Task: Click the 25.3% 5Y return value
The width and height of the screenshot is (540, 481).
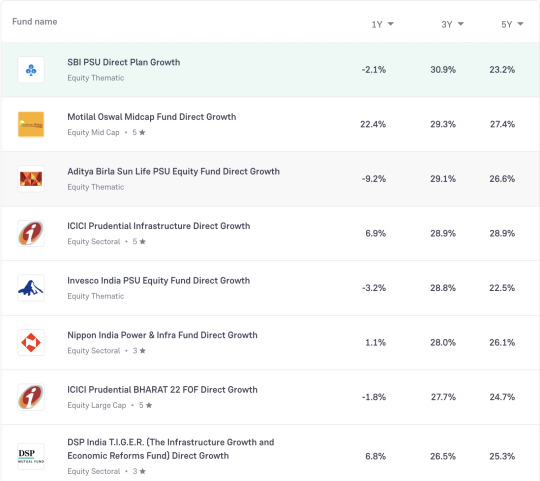Action: pyautogui.click(x=502, y=457)
